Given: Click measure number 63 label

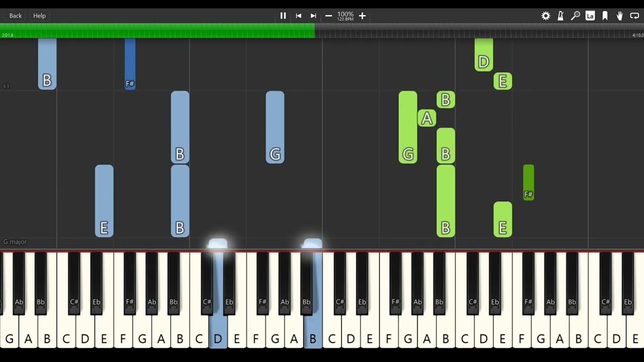Looking at the screenshot, I should tap(6, 86).
